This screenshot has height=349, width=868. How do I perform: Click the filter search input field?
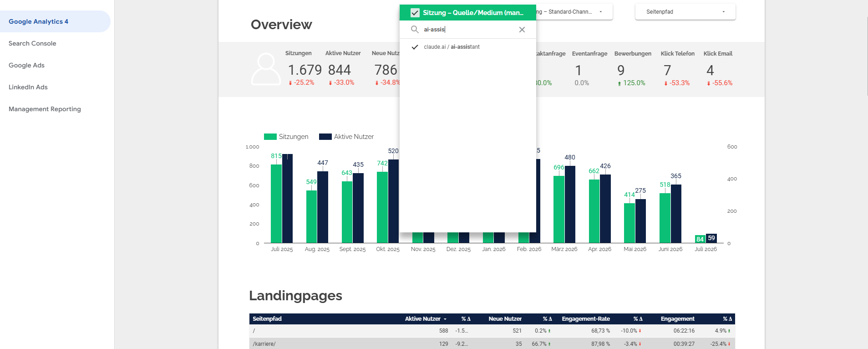pyautogui.click(x=469, y=30)
